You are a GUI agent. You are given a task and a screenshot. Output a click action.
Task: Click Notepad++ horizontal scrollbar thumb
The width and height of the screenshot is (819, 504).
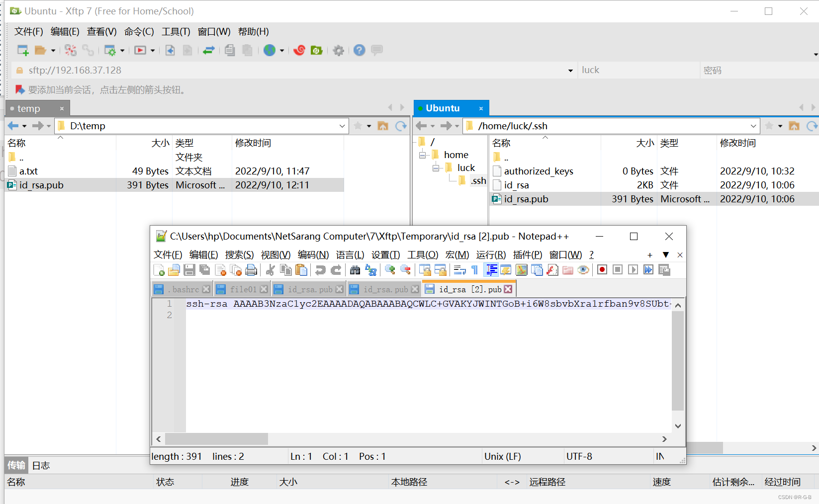point(216,439)
